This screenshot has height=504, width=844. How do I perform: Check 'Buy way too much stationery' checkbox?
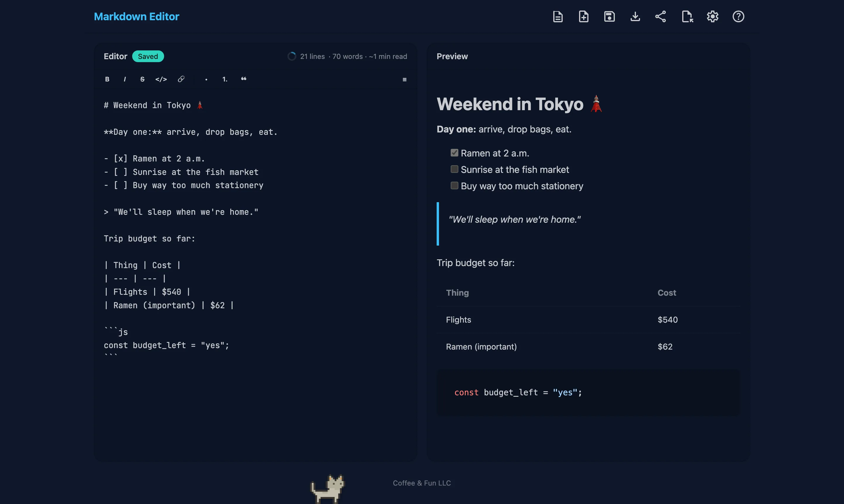point(455,185)
